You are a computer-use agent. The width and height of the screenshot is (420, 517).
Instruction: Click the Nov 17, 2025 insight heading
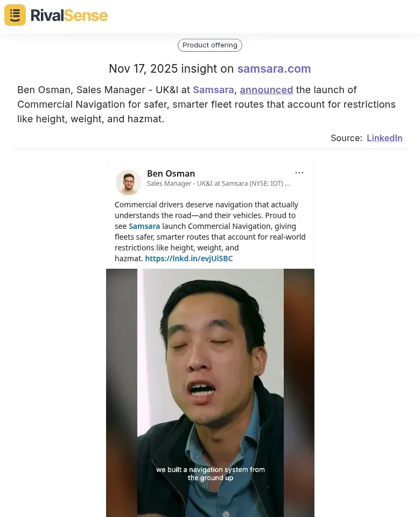tap(210, 68)
